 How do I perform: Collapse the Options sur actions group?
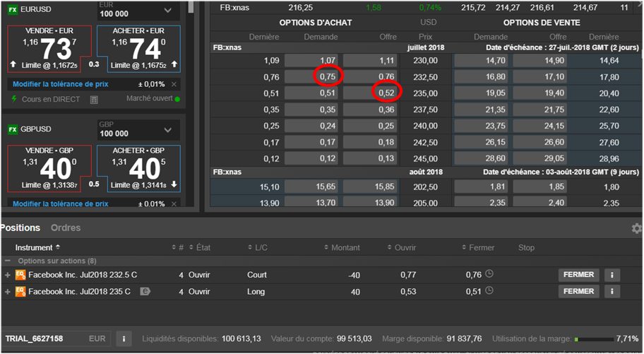7,261
